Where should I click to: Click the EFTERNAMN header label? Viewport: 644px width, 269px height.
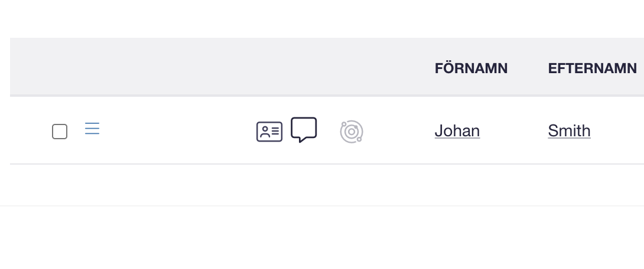click(x=592, y=68)
